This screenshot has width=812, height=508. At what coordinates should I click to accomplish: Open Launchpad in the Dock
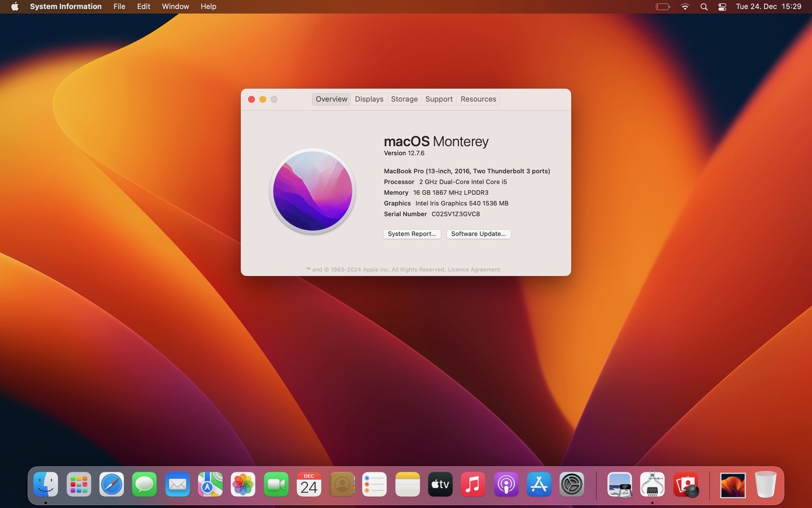coord(79,485)
